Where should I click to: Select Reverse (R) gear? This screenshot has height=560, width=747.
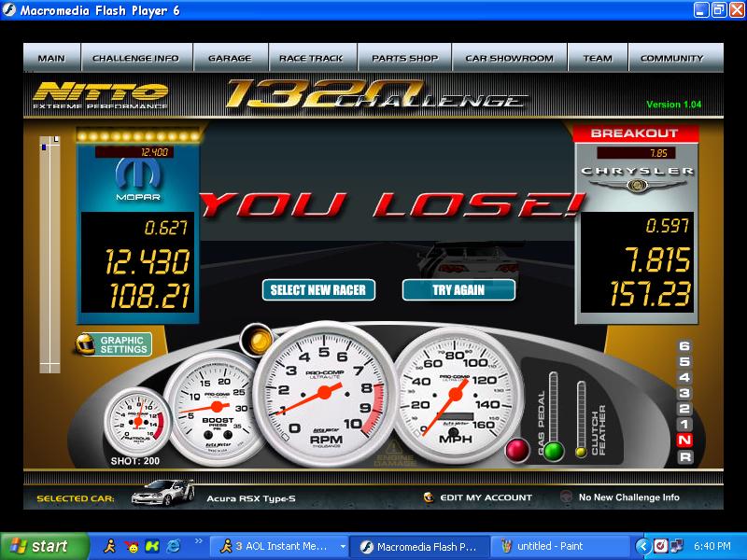(684, 457)
